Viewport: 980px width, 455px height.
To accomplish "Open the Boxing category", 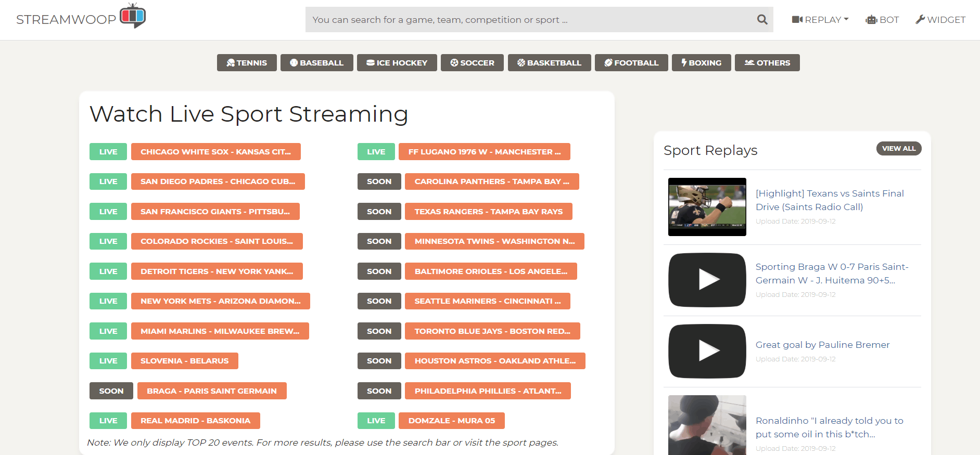I will (x=702, y=63).
